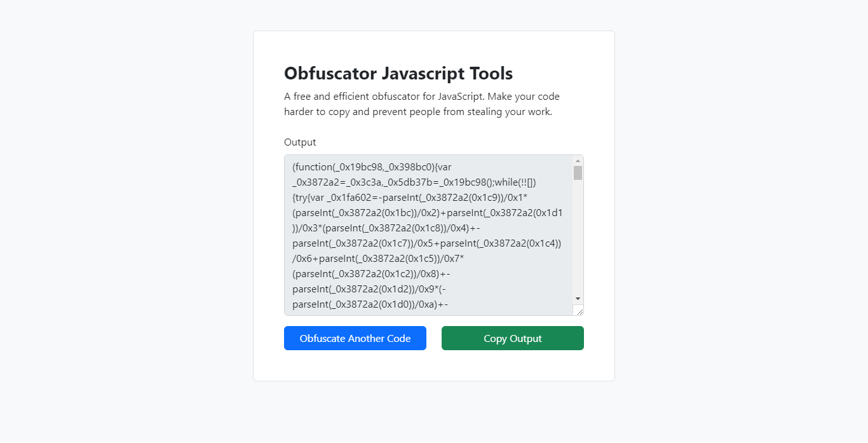Click the line containing parseInt(_0x3872a2(0x1d2))/0x9

click(x=372, y=289)
